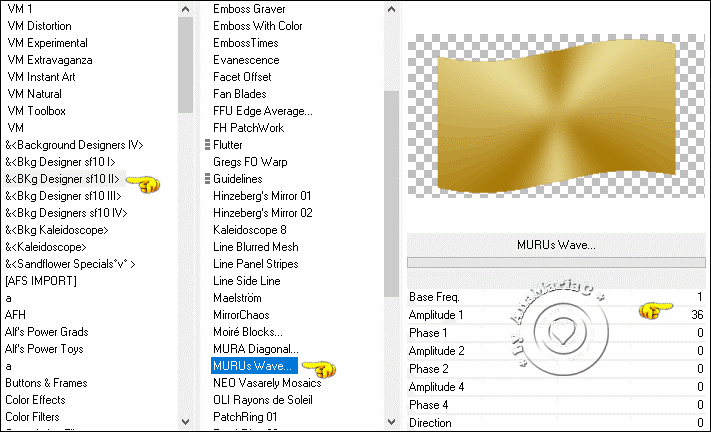This screenshot has width=711, height=432.
Task: Open the Buttons & Frames category
Action: click(46, 383)
